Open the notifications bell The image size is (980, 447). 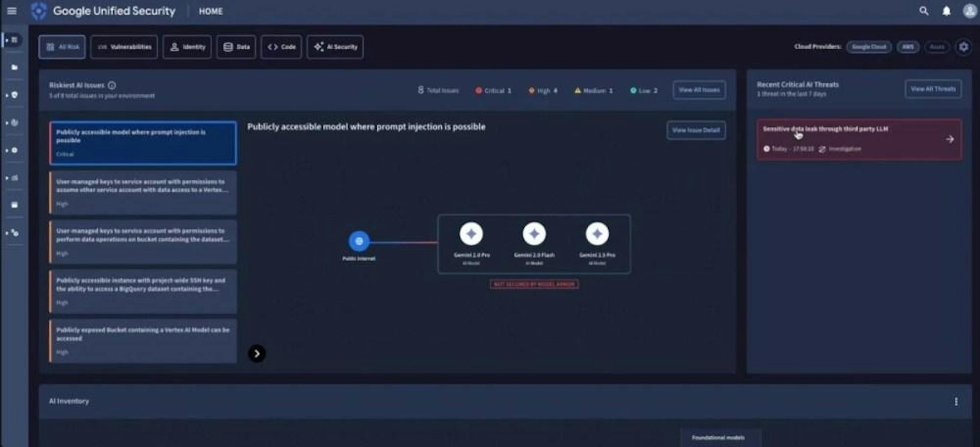coord(946,11)
